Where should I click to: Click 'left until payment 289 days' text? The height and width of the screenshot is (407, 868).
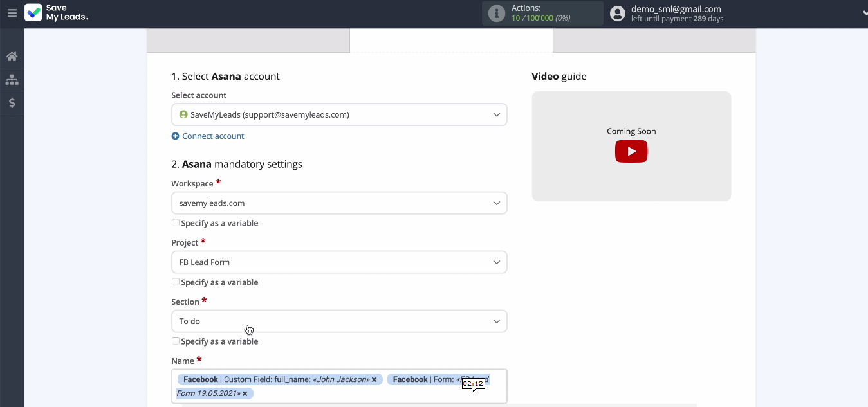click(x=678, y=19)
